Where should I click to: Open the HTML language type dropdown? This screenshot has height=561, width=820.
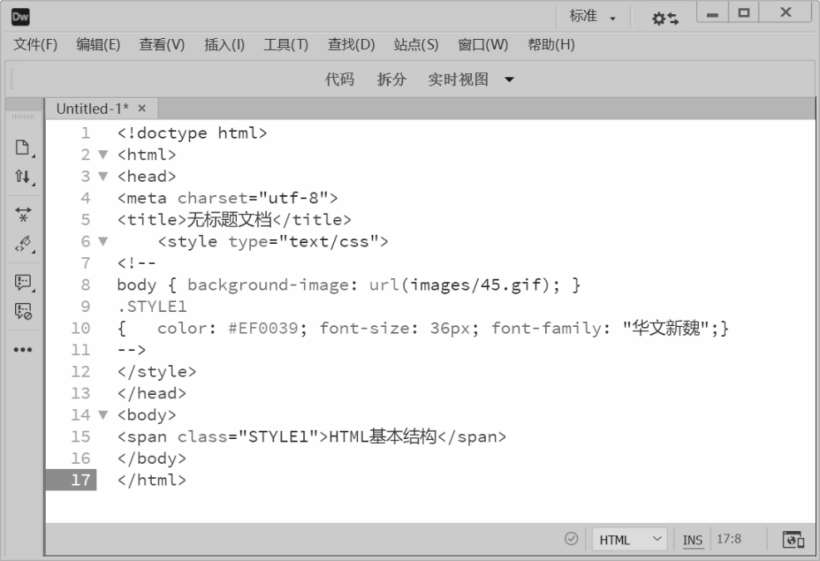[x=629, y=539]
